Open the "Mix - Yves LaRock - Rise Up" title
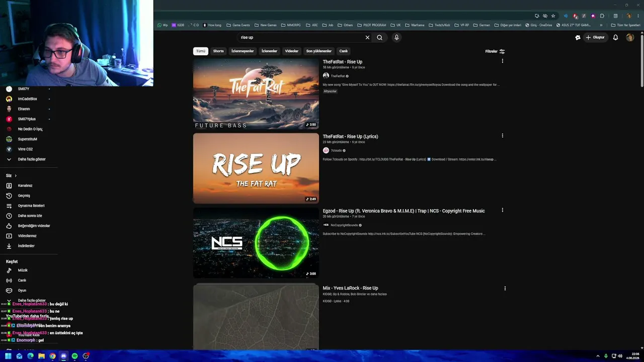The width and height of the screenshot is (644, 362). [350, 288]
